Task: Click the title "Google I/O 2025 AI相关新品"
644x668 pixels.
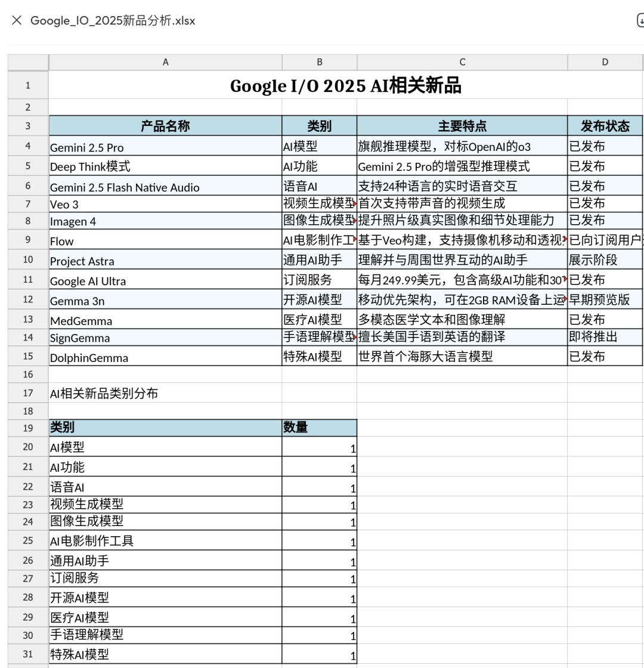Action: click(x=345, y=85)
